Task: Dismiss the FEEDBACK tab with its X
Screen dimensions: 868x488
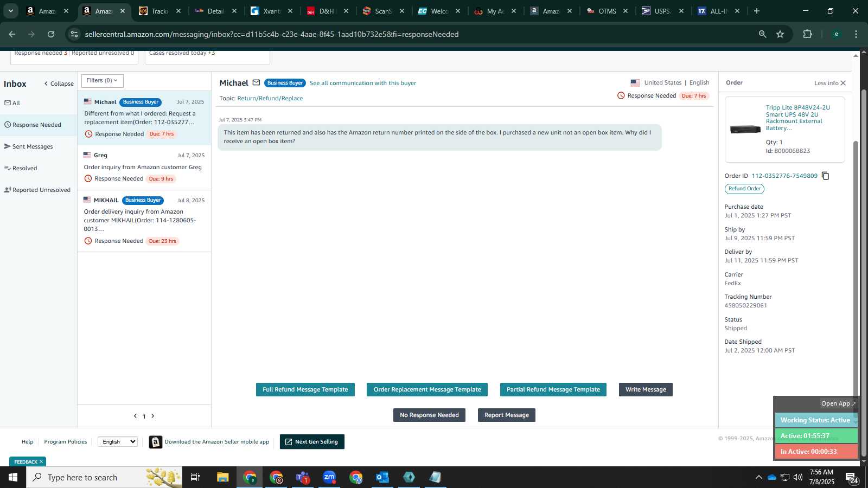Action: [41, 461]
